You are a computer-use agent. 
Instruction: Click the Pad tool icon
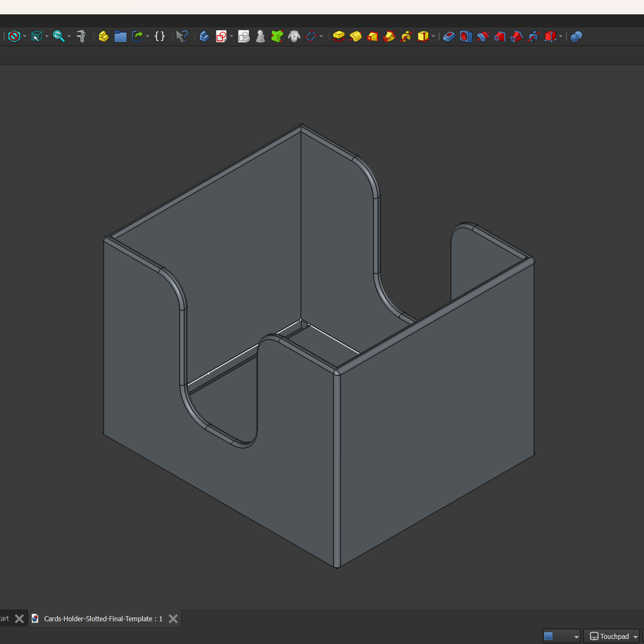[x=338, y=37]
